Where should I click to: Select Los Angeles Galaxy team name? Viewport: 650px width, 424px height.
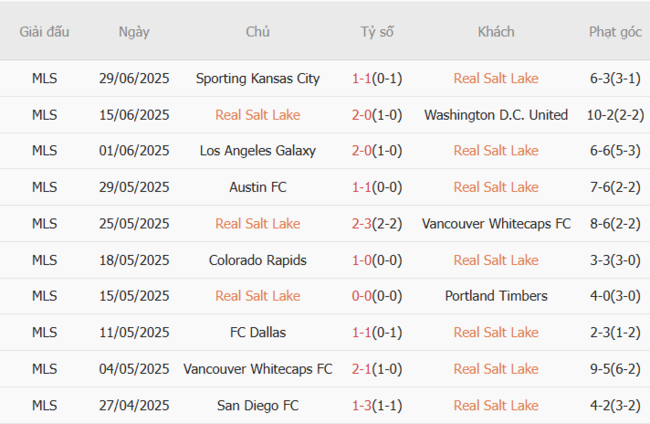(258, 151)
